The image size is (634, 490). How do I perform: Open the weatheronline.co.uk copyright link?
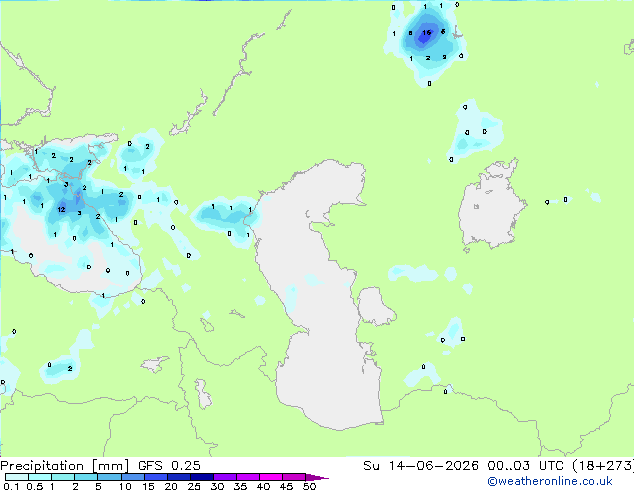(550, 481)
